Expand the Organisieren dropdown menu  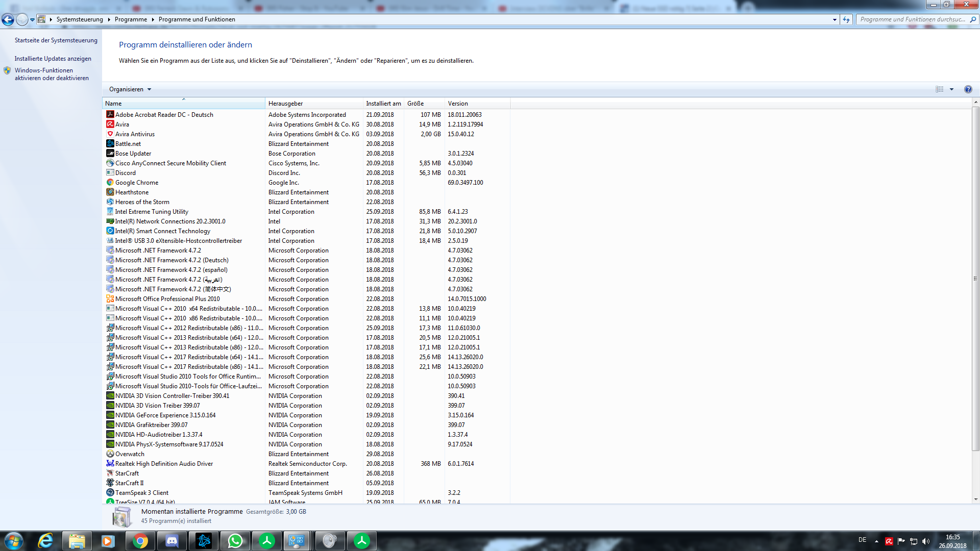[x=130, y=89]
